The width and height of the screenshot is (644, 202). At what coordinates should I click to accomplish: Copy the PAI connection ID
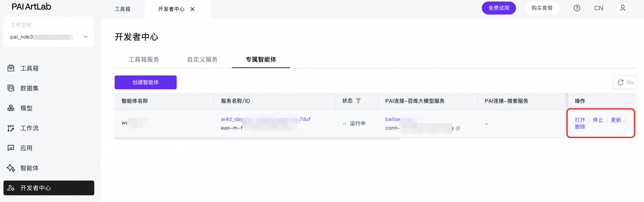click(458, 128)
